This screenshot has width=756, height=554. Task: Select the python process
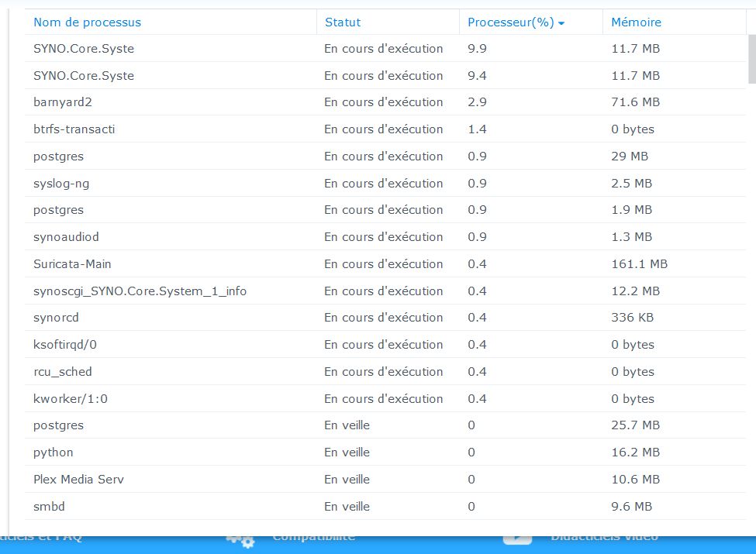[385, 452]
